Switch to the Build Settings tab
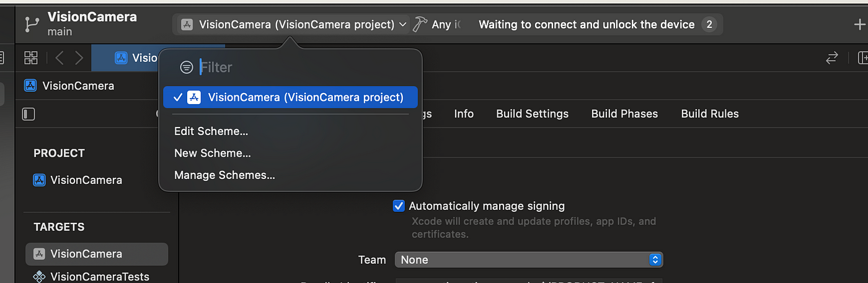Image resolution: width=868 pixels, height=283 pixels. tap(532, 114)
